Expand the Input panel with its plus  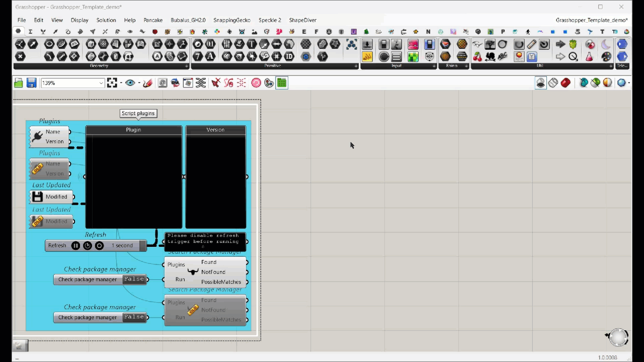434,66
